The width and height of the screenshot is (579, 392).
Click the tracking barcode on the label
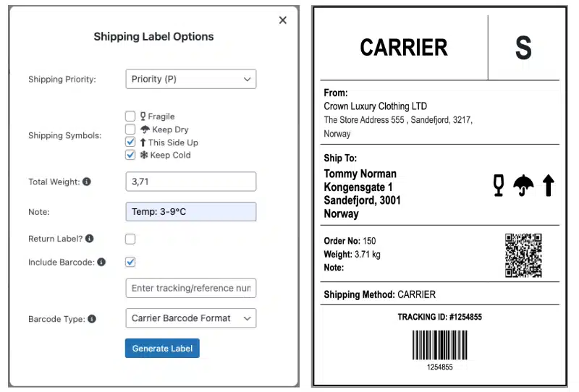click(440, 345)
